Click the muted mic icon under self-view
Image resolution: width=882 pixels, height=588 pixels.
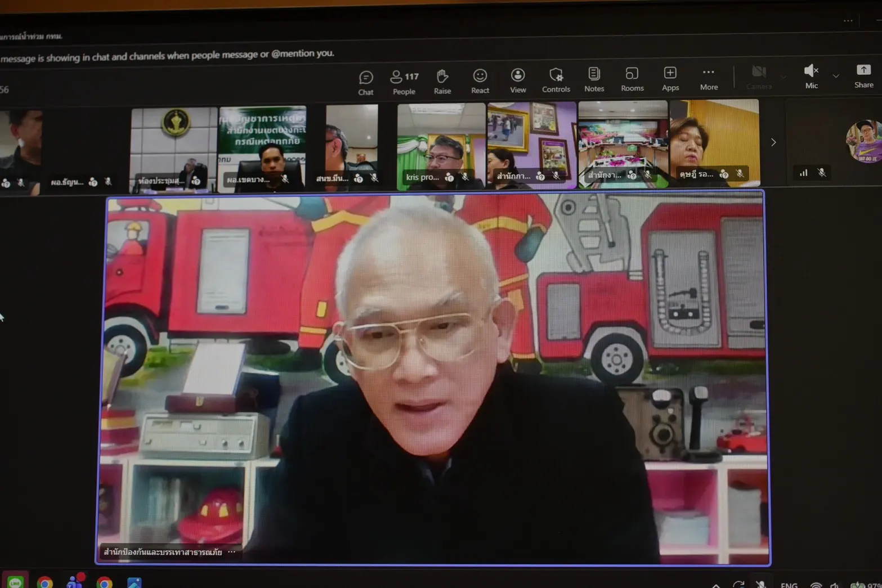tap(822, 172)
